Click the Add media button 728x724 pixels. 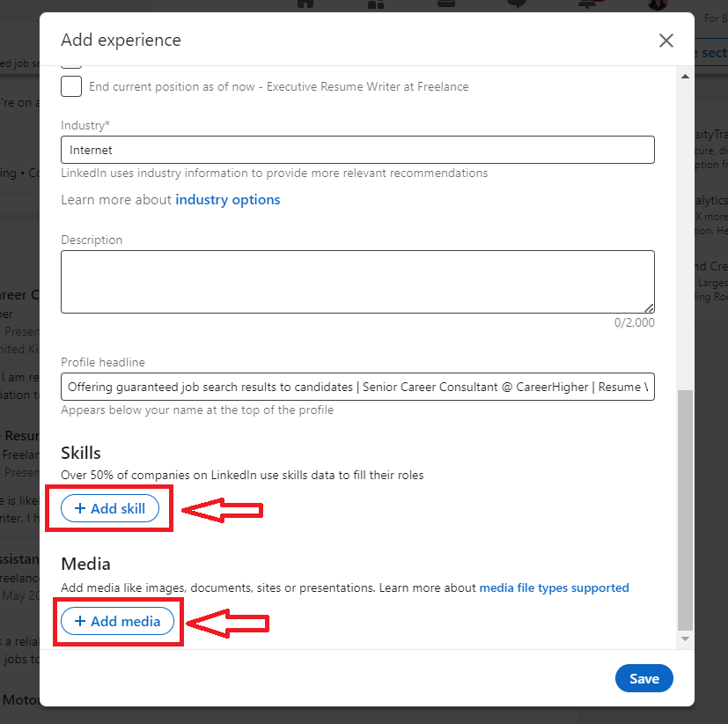[x=117, y=621]
